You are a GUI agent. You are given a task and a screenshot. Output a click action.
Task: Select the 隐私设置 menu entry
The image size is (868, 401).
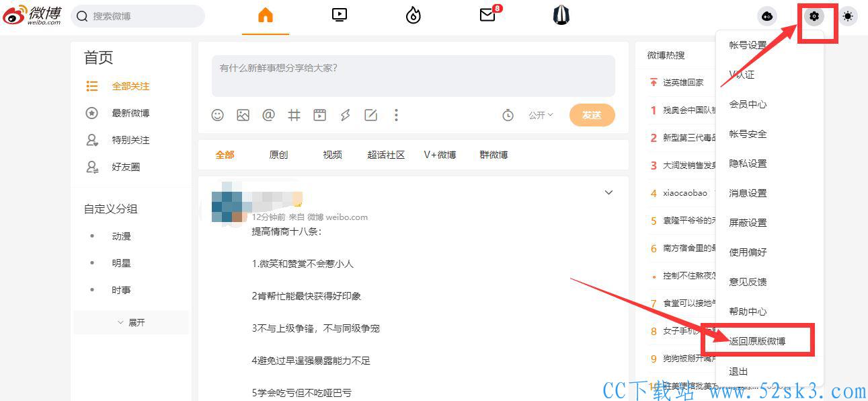pos(748,163)
